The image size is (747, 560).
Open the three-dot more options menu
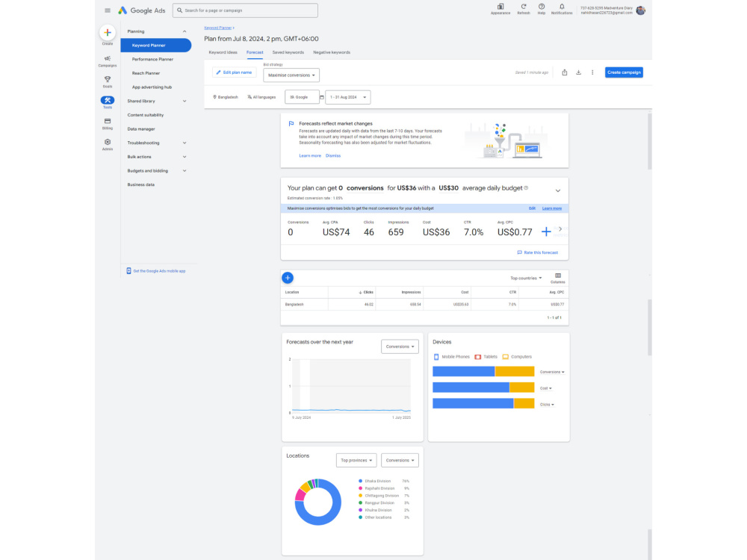point(592,72)
